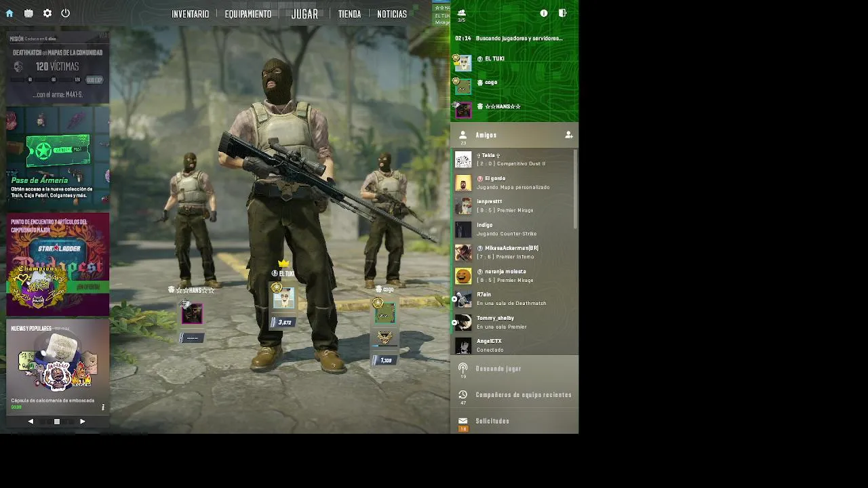Click cogo rating 1,109 badge
The image size is (868, 488).
pos(384,361)
